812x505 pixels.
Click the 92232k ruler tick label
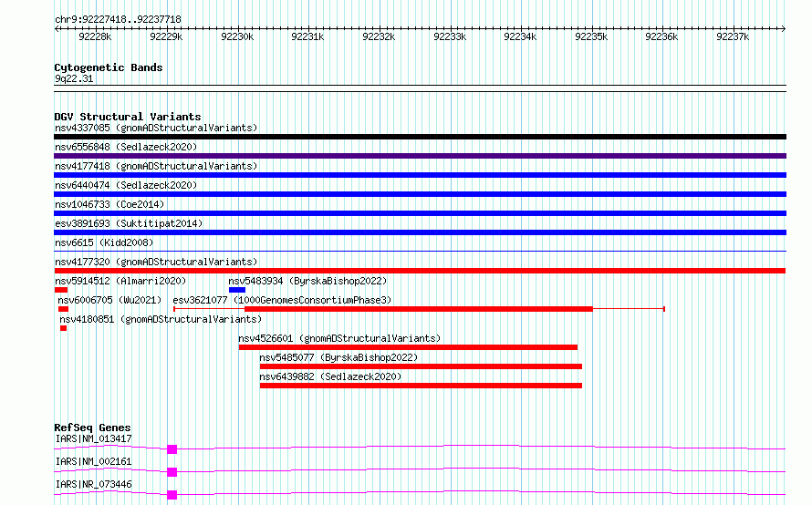click(379, 36)
